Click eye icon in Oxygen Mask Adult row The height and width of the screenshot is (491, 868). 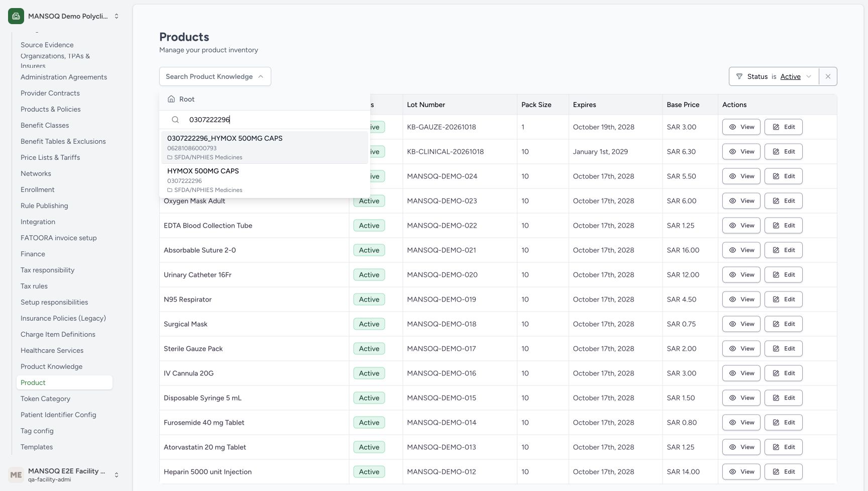[x=732, y=201]
